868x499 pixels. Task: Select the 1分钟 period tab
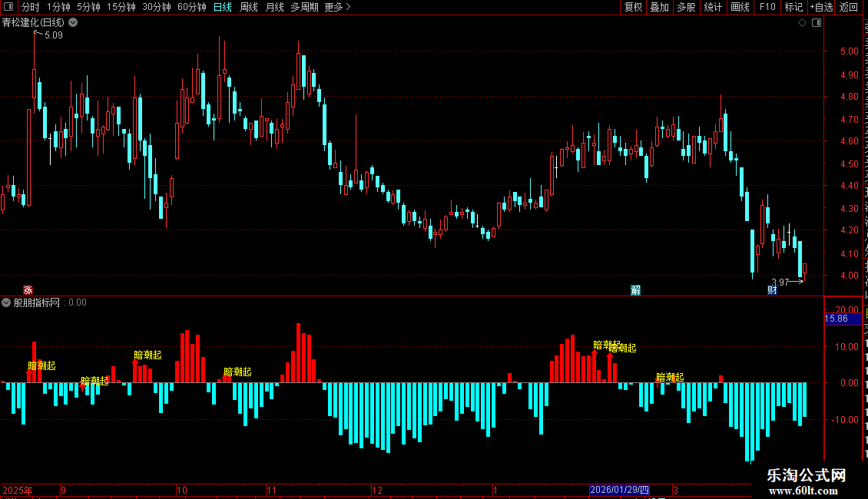pyautogui.click(x=58, y=7)
